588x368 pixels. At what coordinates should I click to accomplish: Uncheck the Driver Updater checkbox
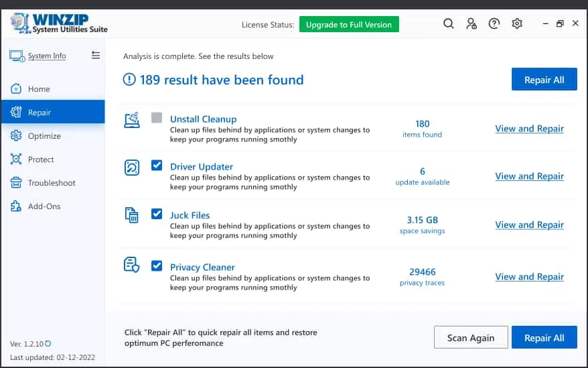point(157,165)
